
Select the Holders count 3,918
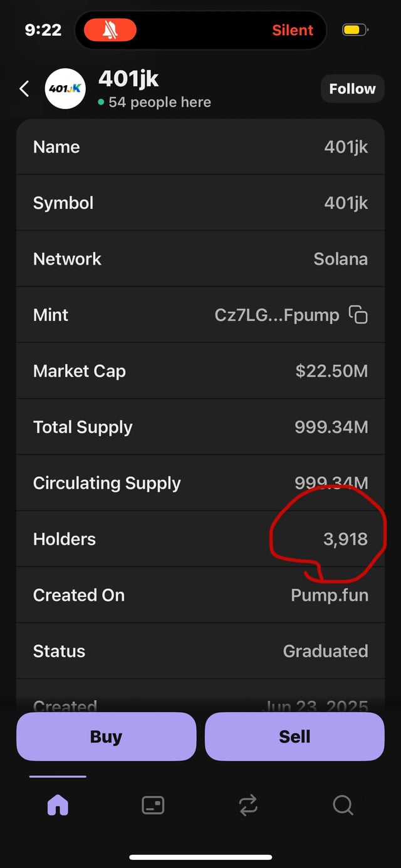(345, 539)
